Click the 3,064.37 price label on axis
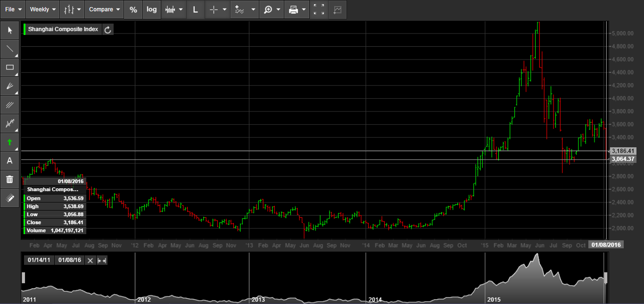The height and width of the screenshot is (304, 644). (x=623, y=159)
